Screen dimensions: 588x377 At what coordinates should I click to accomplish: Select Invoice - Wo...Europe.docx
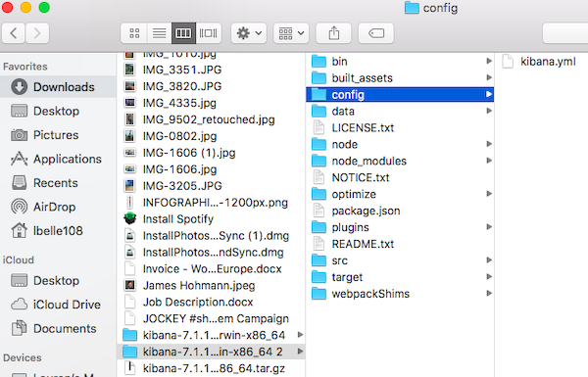(x=211, y=268)
